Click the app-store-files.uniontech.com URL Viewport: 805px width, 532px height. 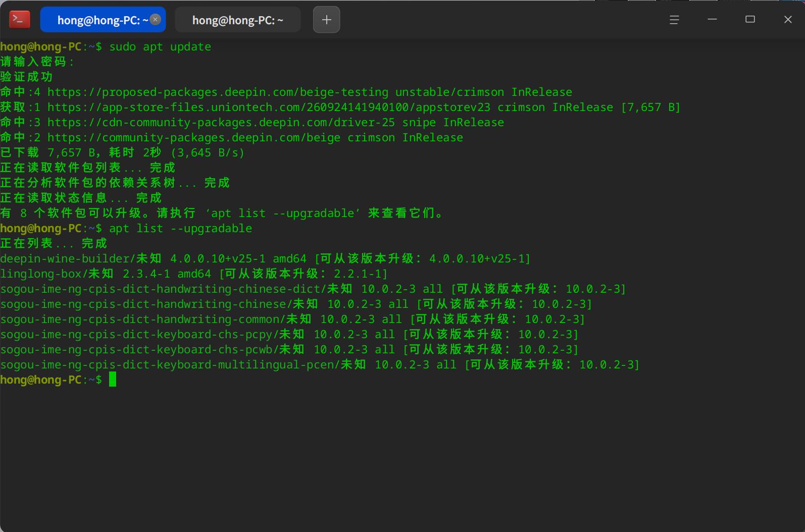coord(269,108)
